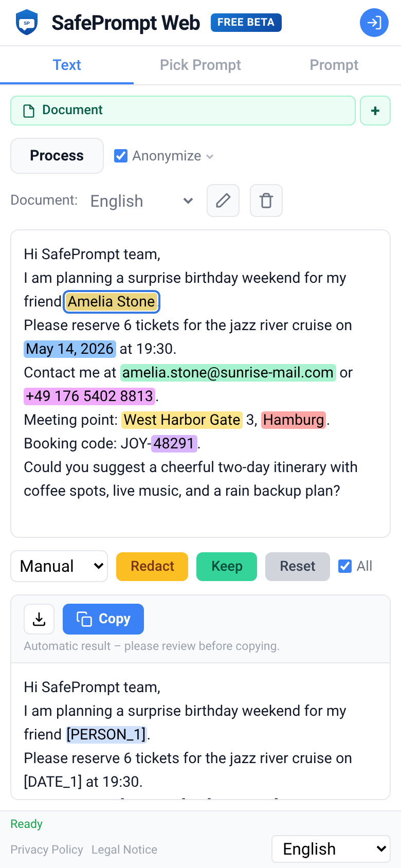Open the interface language selector in the footer
Screen dimensions: 401x868
(331, 848)
